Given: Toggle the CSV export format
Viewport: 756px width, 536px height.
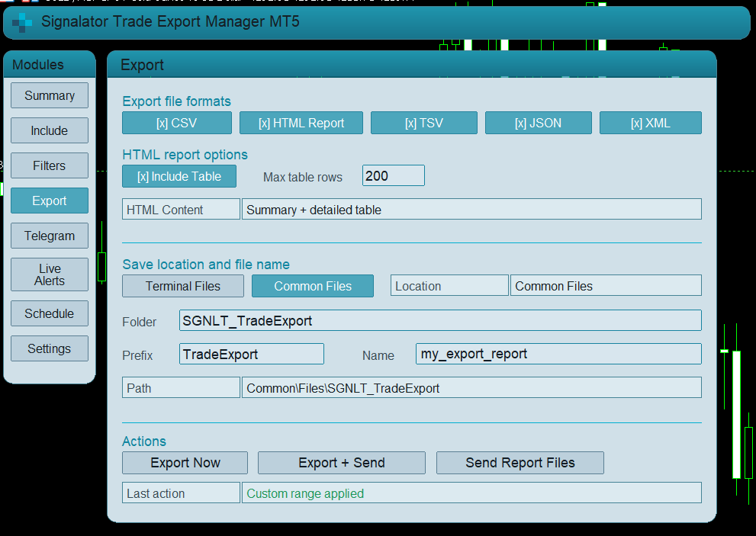Looking at the screenshot, I should click(177, 123).
